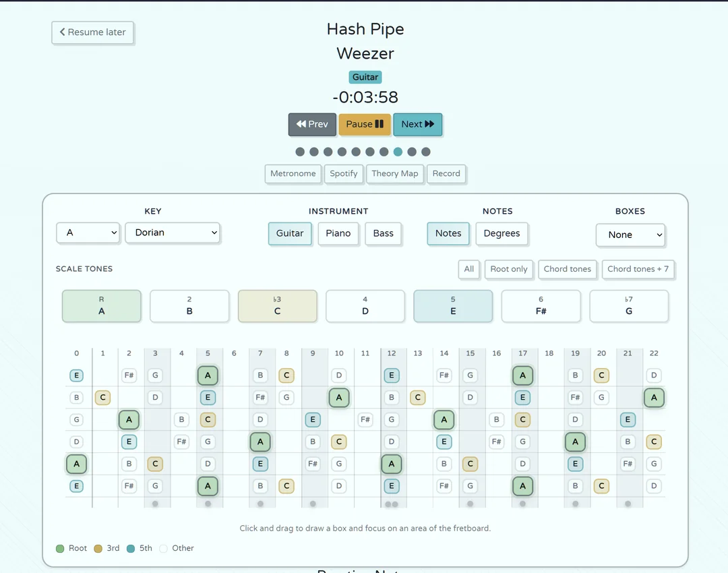Click C note at fret 3 fifth string

(155, 464)
